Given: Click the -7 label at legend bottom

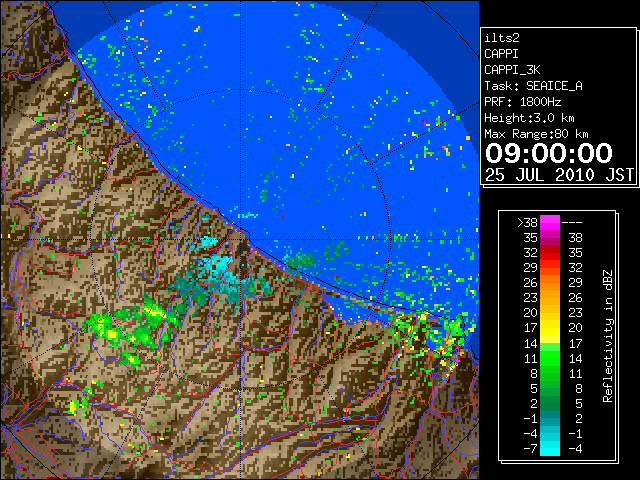Looking at the screenshot, I should 530,449.
